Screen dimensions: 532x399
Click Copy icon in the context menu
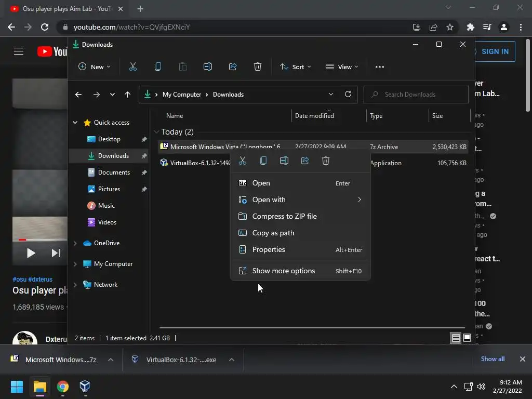[263, 161]
